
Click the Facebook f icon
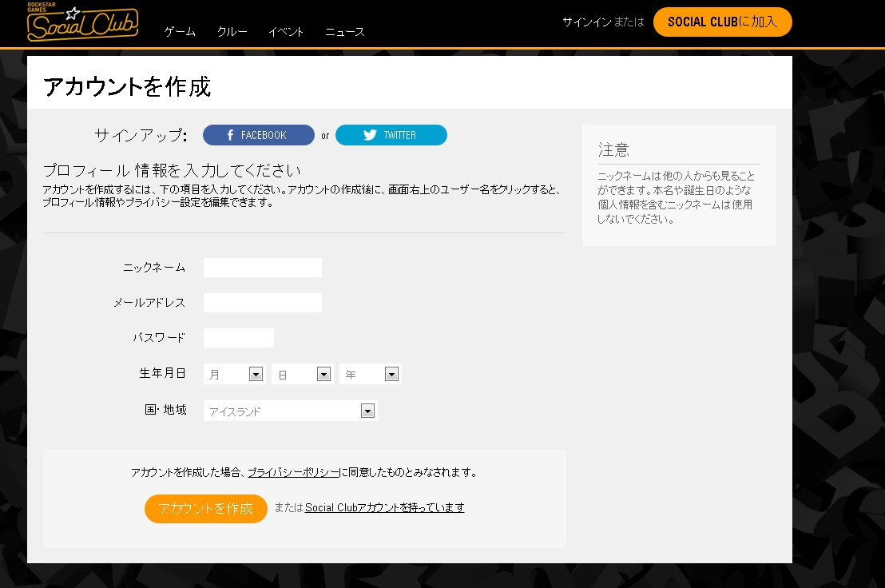[x=230, y=136]
